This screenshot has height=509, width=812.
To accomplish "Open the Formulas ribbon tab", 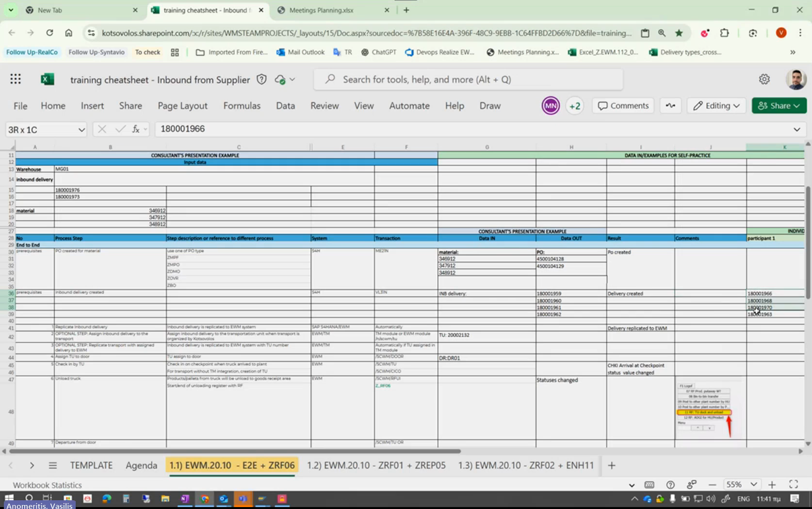I will (242, 106).
